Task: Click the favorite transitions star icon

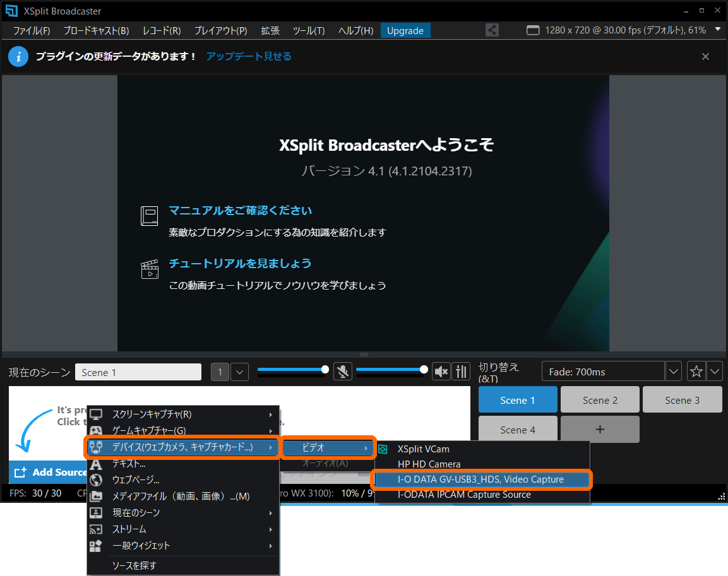Action: click(x=696, y=372)
